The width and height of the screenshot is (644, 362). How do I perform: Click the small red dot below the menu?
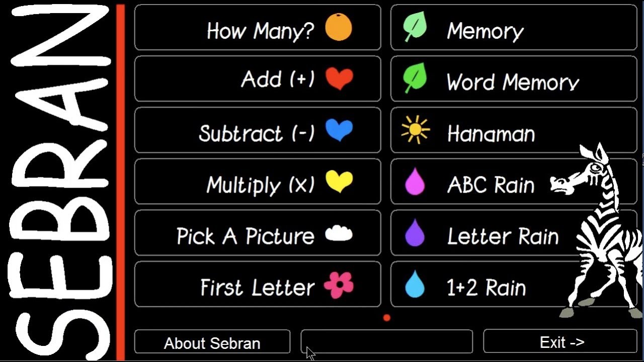(x=386, y=318)
